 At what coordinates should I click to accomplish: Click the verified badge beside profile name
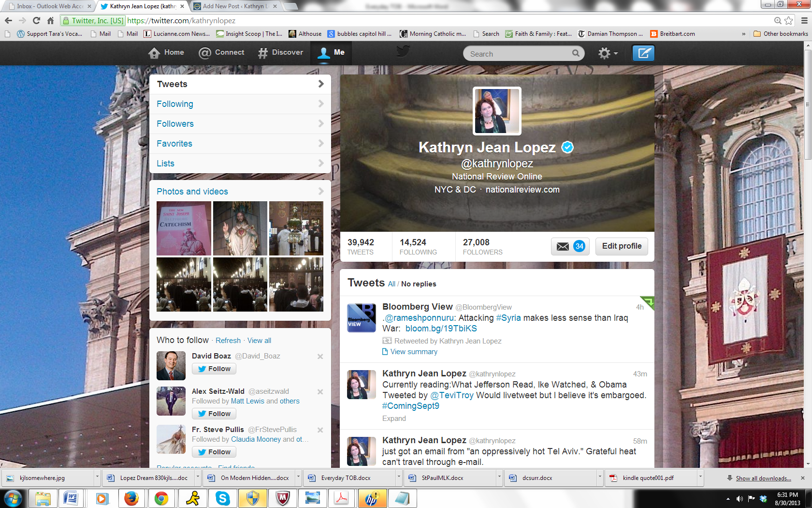[x=567, y=147]
